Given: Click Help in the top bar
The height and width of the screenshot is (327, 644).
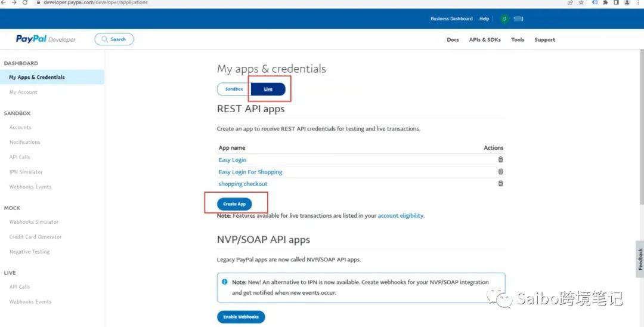Looking at the screenshot, I should tap(484, 19).
